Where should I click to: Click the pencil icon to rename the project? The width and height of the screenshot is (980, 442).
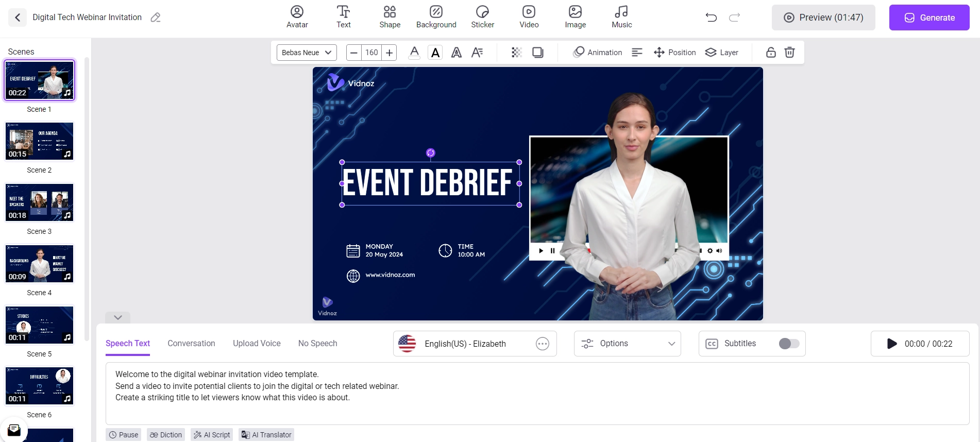(x=156, y=18)
